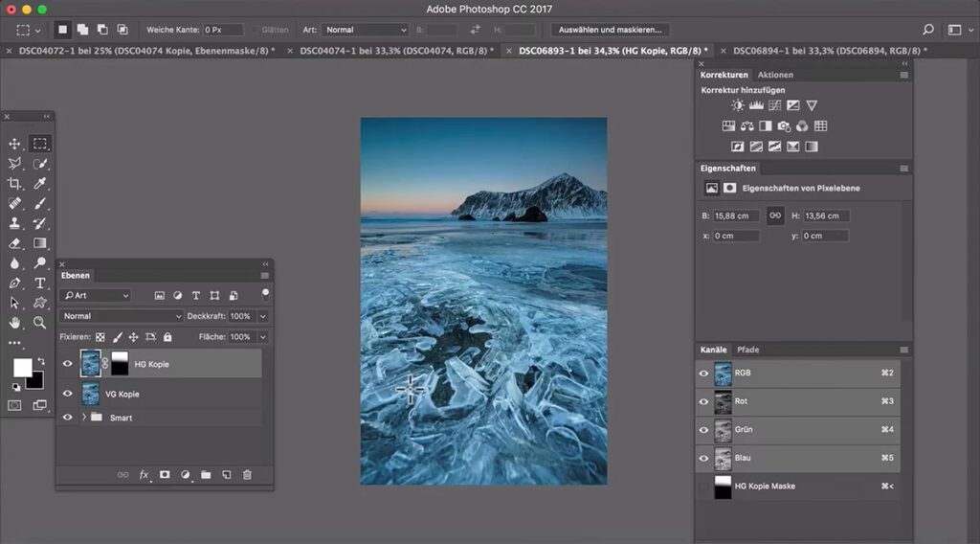Click the foreground color swatch
The width and height of the screenshot is (980, 544).
[x=22, y=368]
